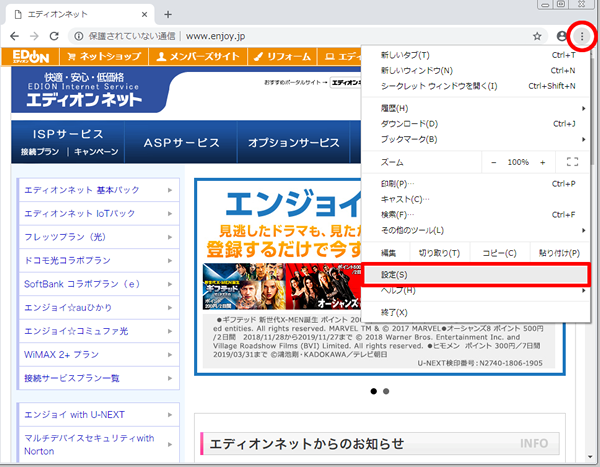Open エンジョイ with U-NEXT sidebar item
Viewport: 600px width, 467px height.
coord(99,415)
